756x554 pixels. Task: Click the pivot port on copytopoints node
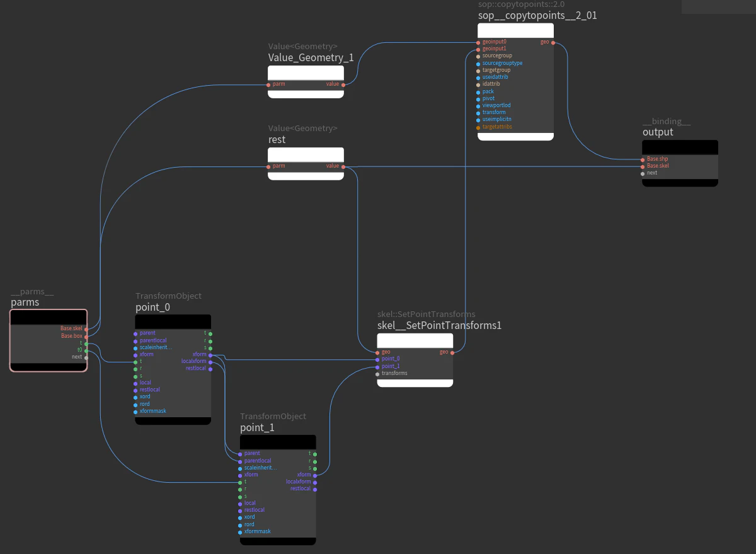[x=478, y=99]
